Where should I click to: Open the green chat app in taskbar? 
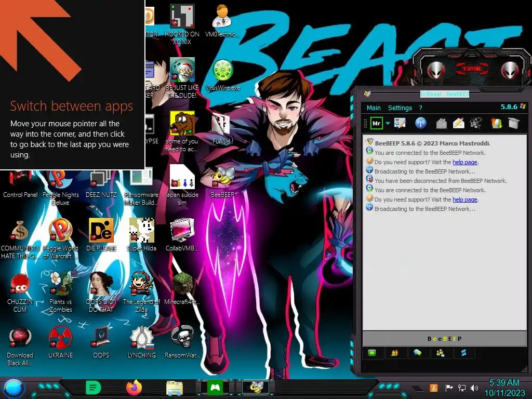[x=94, y=388]
